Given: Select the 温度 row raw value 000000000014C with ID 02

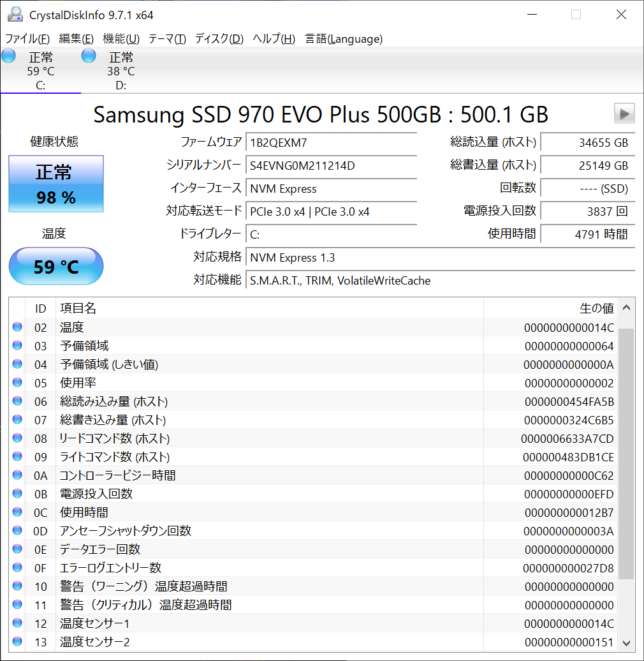Looking at the screenshot, I should click(569, 327).
